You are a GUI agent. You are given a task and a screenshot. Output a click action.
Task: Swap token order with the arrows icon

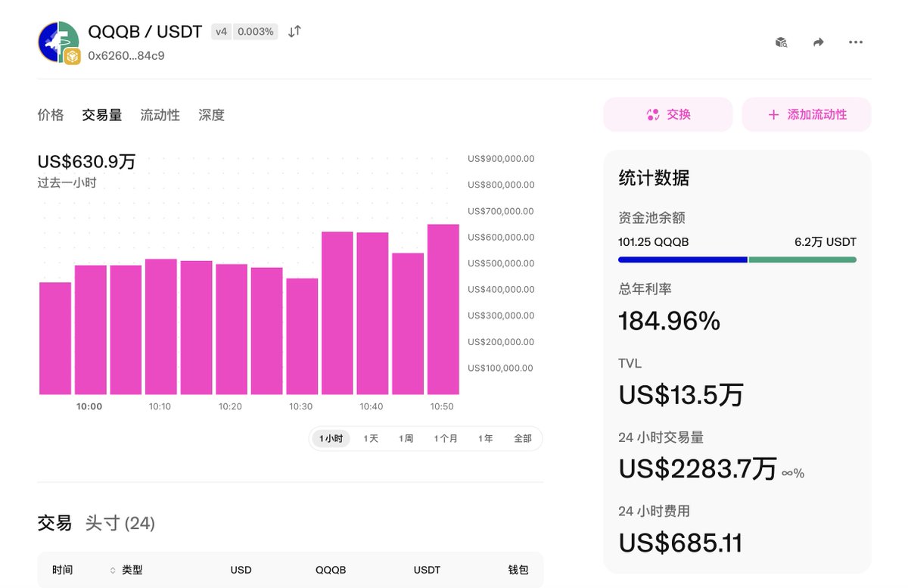coord(295,31)
